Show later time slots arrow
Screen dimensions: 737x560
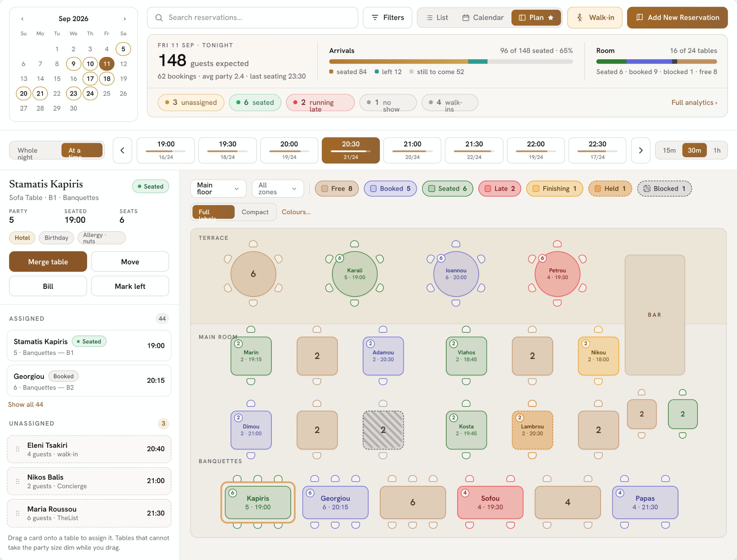641,150
